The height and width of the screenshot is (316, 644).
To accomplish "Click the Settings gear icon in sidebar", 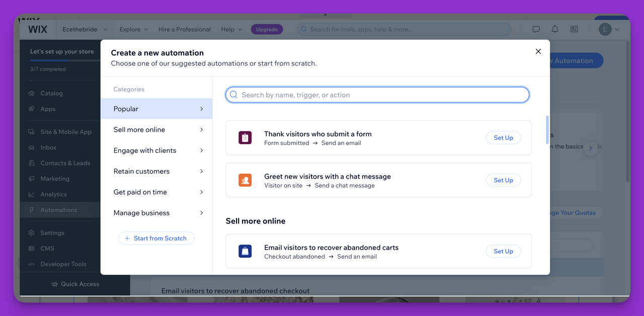I will (x=31, y=233).
